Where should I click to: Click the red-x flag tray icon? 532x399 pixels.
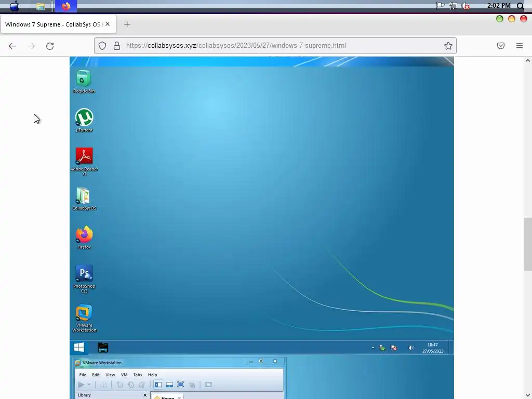point(394,348)
